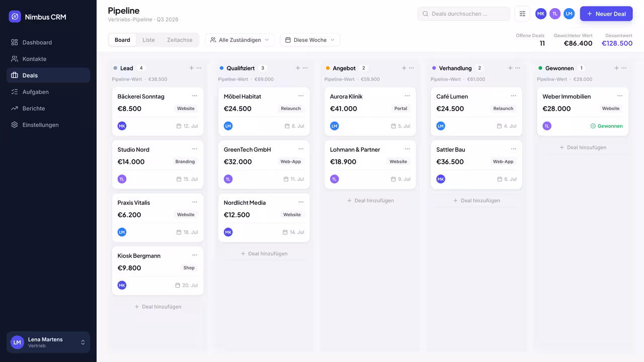The width and height of the screenshot is (644, 362).
Task: Click the TL avatar in the header
Action: point(555,14)
